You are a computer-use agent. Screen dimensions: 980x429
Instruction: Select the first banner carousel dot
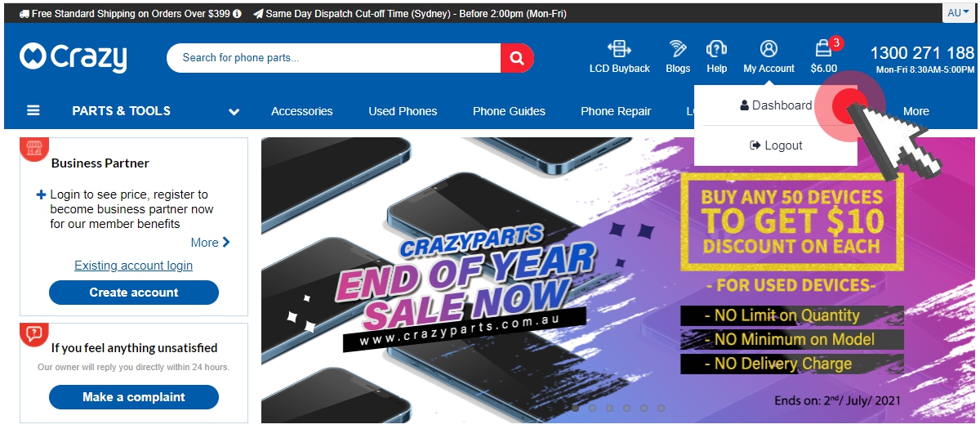pos(575,408)
